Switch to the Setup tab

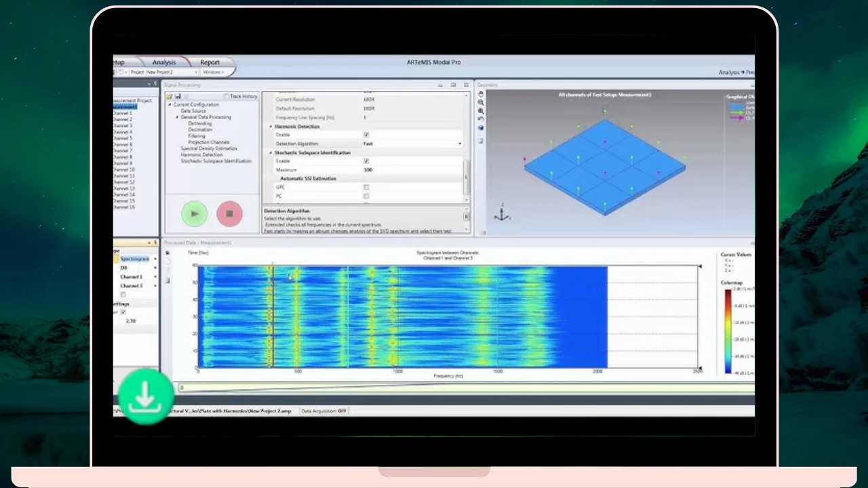click(x=119, y=62)
